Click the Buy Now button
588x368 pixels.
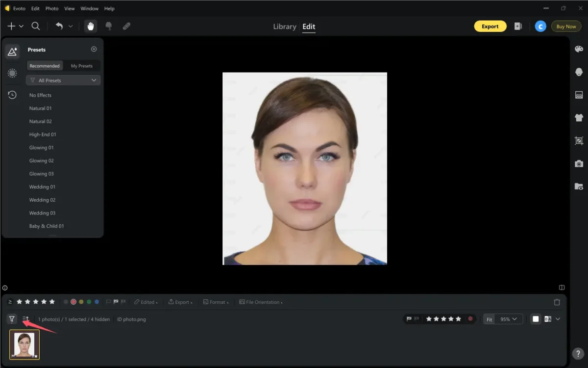[x=566, y=26]
